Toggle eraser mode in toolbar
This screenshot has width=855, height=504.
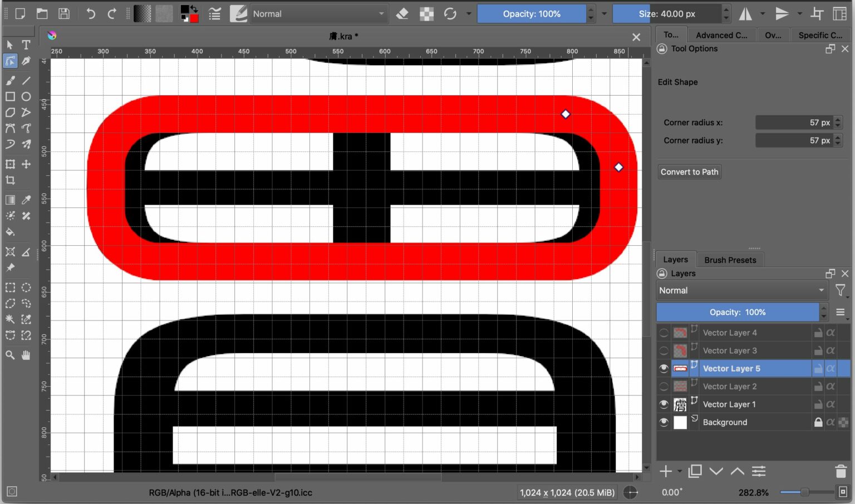pos(402,14)
